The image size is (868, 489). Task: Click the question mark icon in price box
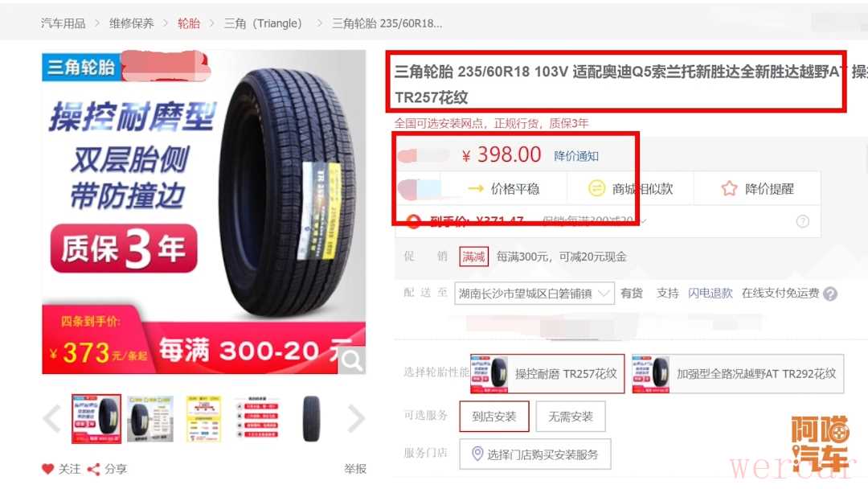tap(802, 221)
